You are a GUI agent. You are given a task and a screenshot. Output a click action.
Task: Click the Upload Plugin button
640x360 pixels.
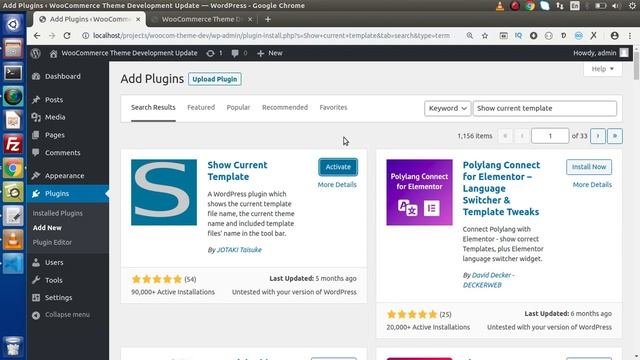(215, 79)
